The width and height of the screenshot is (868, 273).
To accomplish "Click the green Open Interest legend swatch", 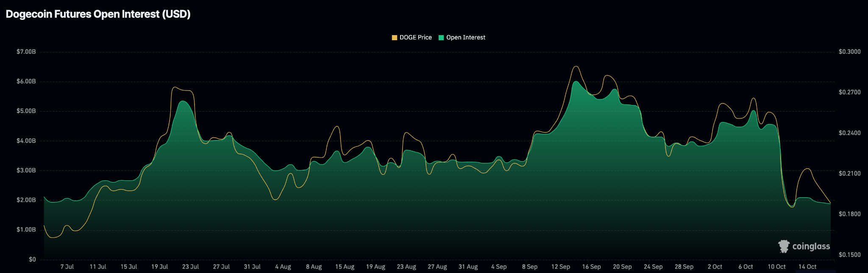I will coord(441,38).
